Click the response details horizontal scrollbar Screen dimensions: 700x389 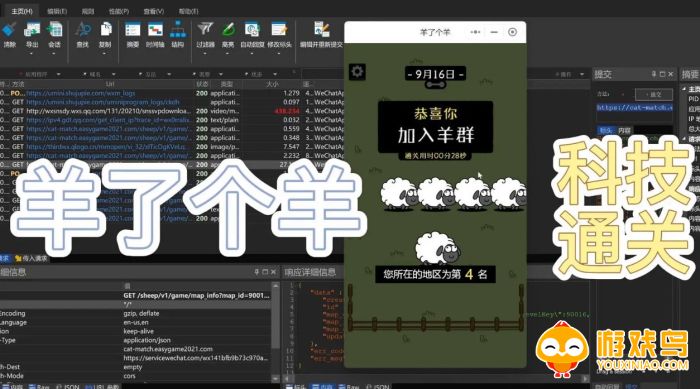(x=435, y=378)
